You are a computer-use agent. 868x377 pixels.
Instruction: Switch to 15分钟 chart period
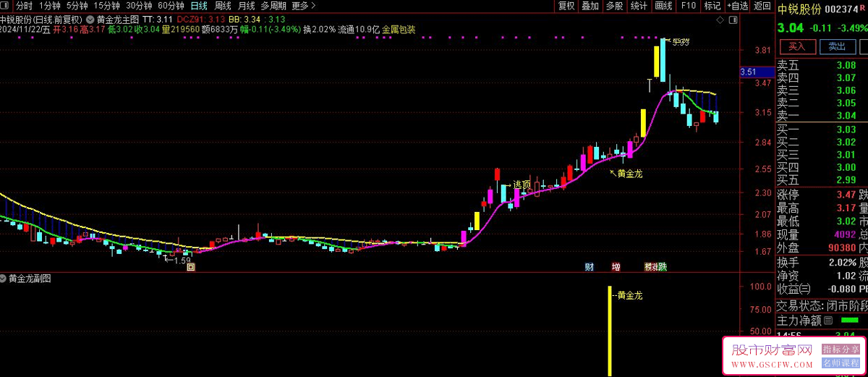coord(106,6)
